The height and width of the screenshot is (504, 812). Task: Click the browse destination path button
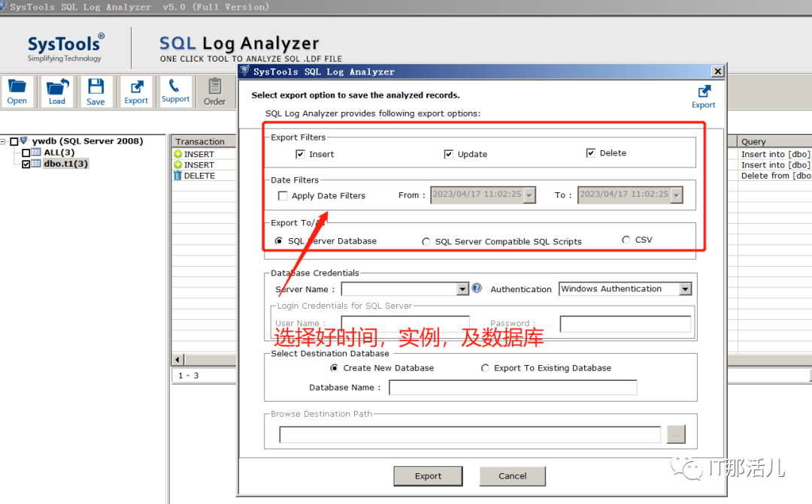click(x=676, y=435)
